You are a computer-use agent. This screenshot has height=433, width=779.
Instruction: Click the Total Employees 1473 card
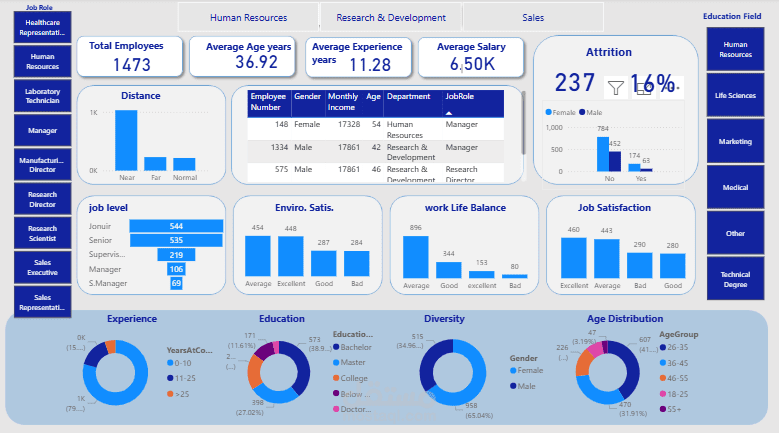130,57
